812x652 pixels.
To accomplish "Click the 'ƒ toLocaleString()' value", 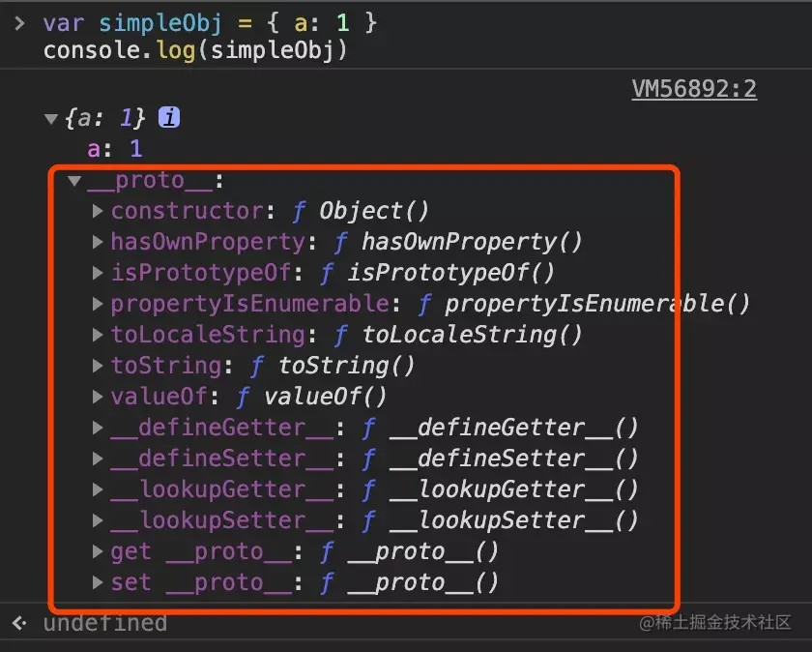I will (x=458, y=336).
